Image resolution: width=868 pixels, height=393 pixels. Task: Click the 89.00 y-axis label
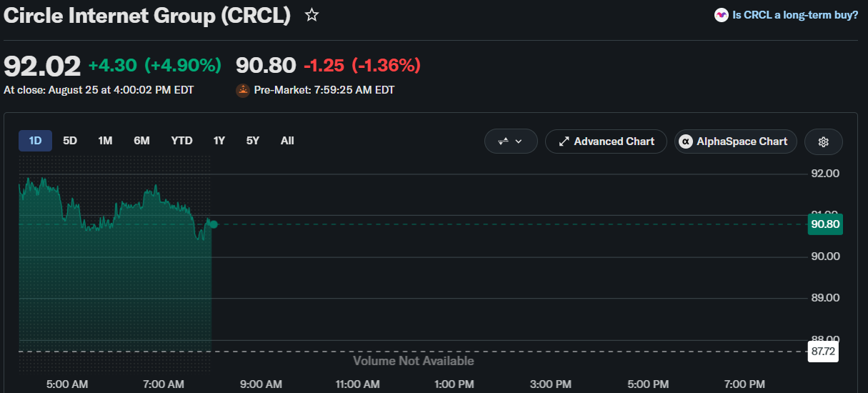824,298
